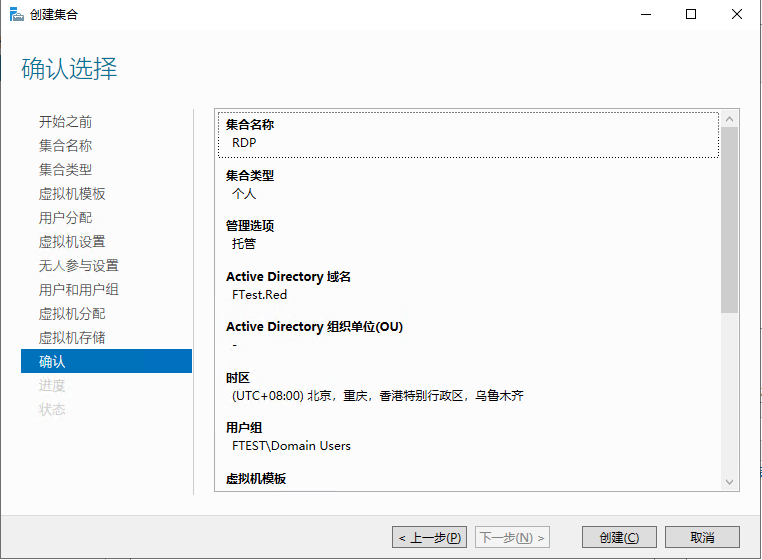762x560 pixels.
Task: Click the 虚拟机模板 heading in summary
Action: pos(256,479)
